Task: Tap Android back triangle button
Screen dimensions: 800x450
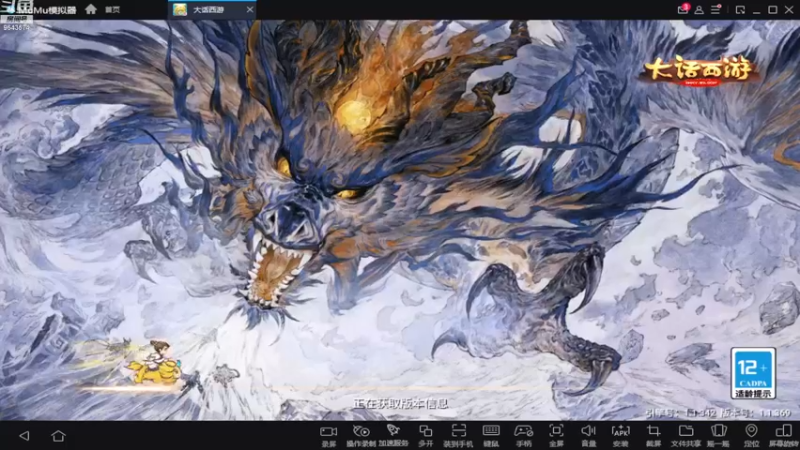Action: point(24,436)
